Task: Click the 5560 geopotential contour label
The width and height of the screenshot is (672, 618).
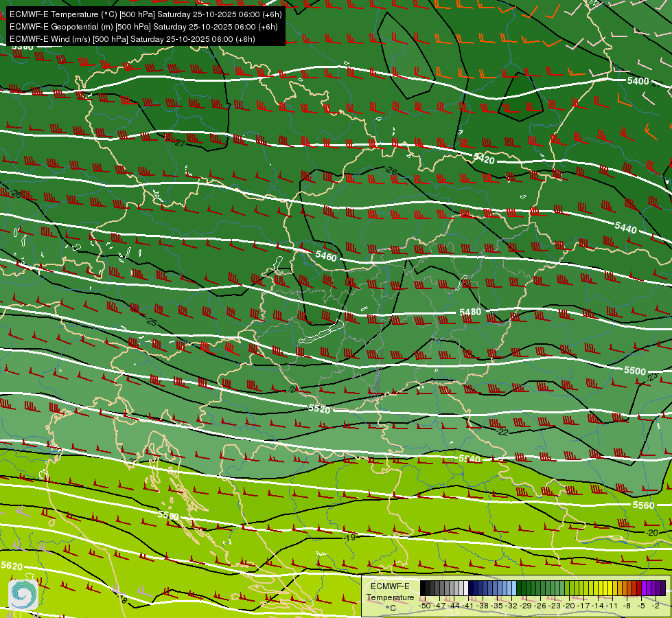Action: pyautogui.click(x=644, y=505)
